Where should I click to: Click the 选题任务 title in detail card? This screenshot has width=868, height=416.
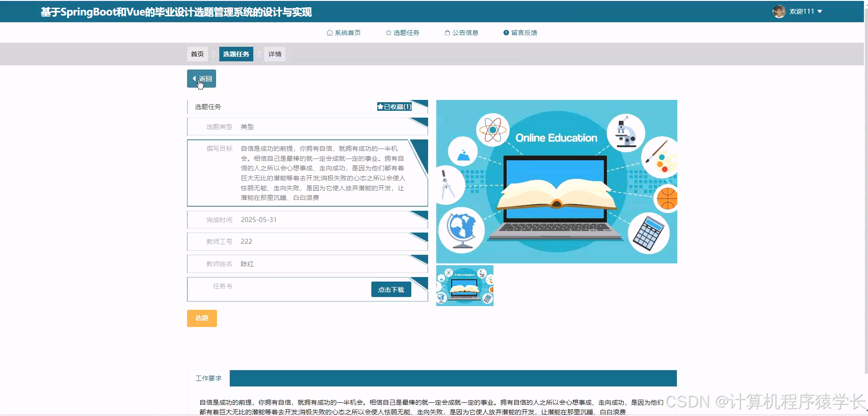208,107
